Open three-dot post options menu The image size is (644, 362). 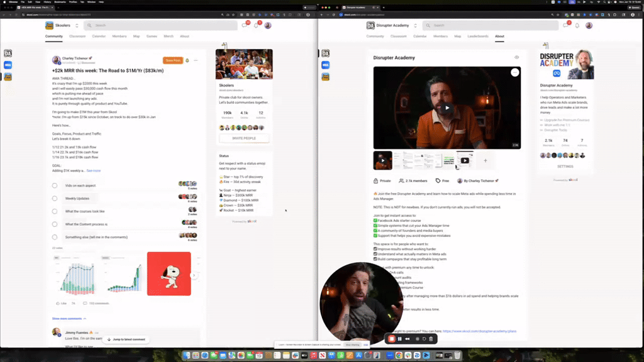(196, 60)
